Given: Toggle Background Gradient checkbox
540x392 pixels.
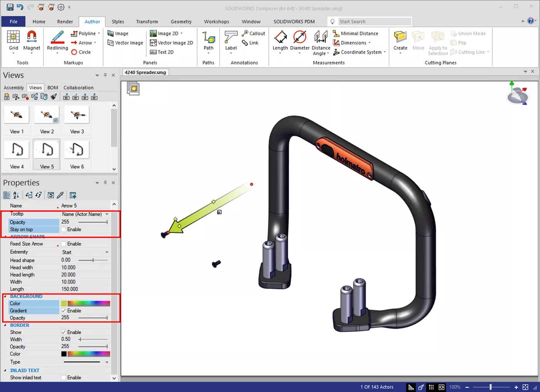Looking at the screenshot, I should click(64, 311).
